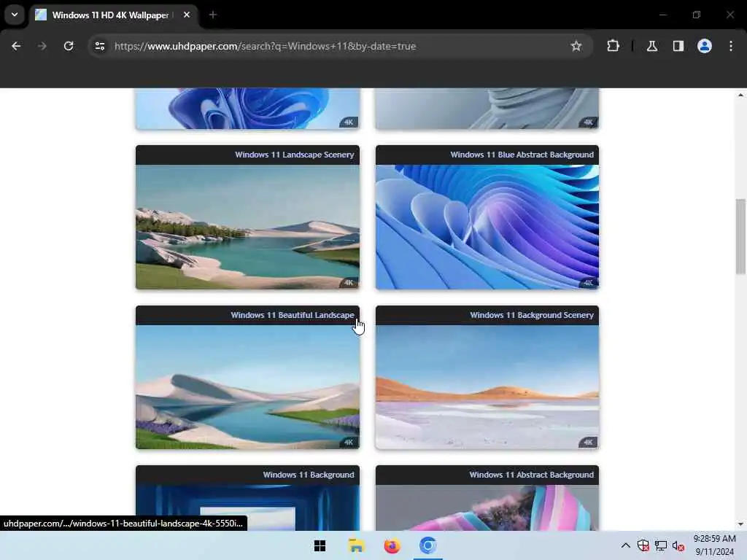This screenshot has height=560, width=747.
Task: Open the muted volume tray icon
Action: point(678,545)
